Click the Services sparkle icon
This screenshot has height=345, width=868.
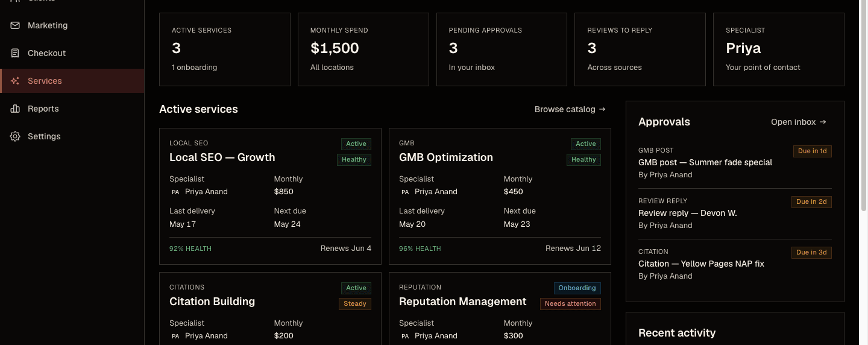15,81
